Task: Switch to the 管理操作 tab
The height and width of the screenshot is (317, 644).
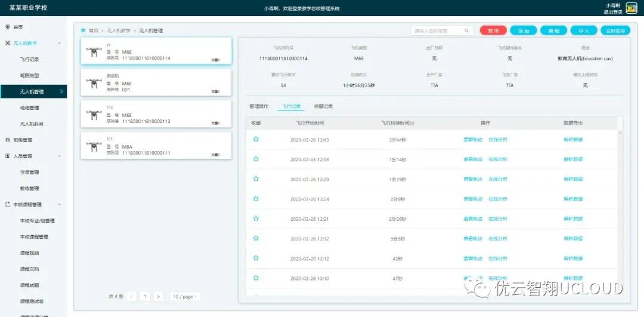Action: point(259,106)
